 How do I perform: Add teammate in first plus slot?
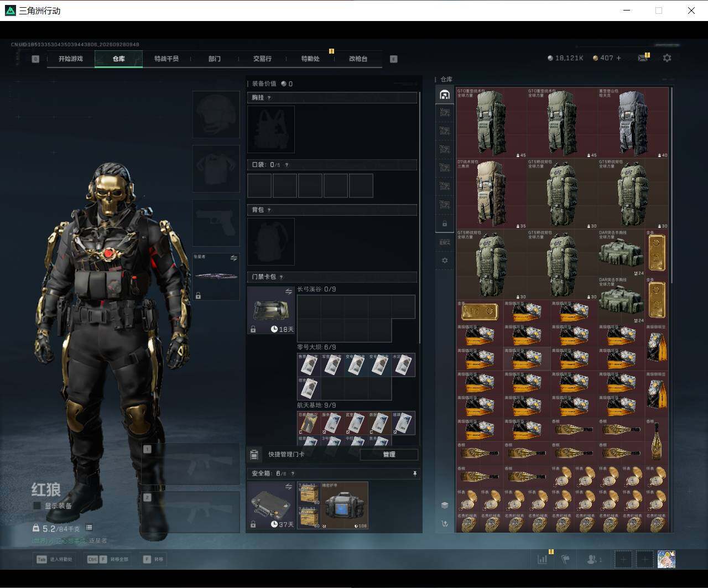pyautogui.click(x=623, y=559)
